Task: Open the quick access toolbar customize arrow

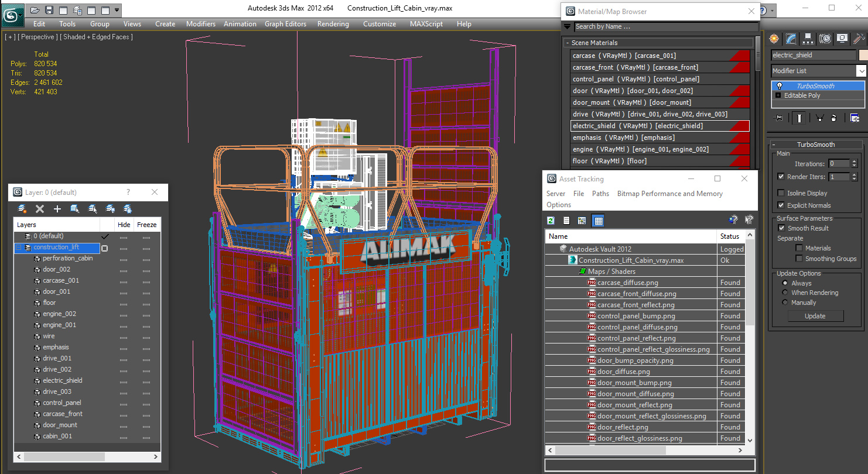Action: point(117,10)
